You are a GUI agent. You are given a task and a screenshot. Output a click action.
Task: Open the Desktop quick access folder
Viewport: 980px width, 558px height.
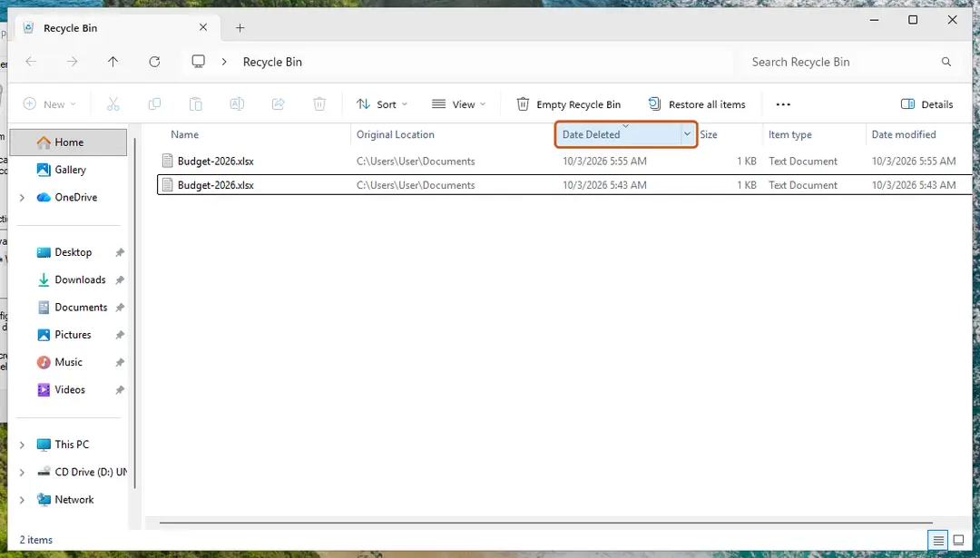click(73, 252)
